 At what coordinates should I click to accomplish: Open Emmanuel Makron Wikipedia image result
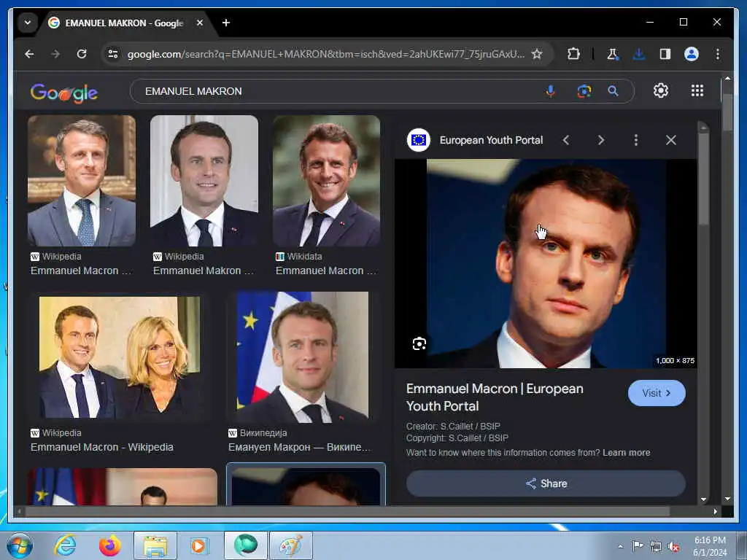coord(204,181)
